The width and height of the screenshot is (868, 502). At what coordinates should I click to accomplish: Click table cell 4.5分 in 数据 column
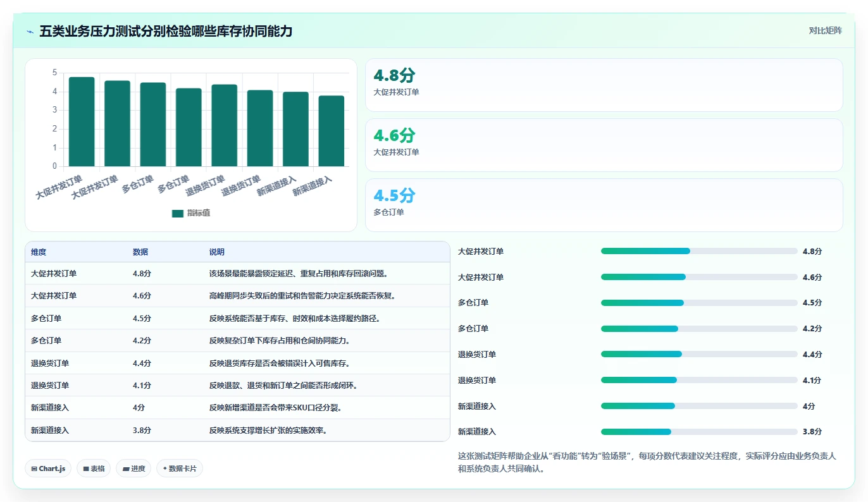[x=142, y=318]
